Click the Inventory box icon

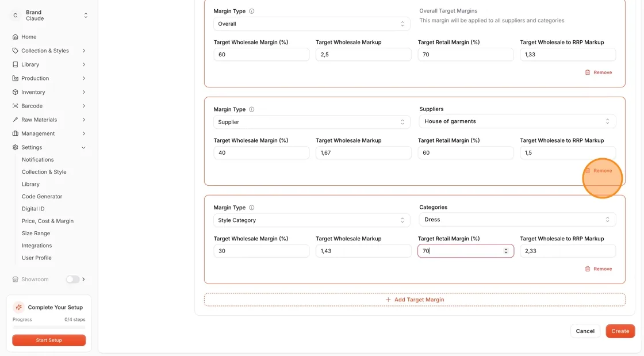[15, 92]
